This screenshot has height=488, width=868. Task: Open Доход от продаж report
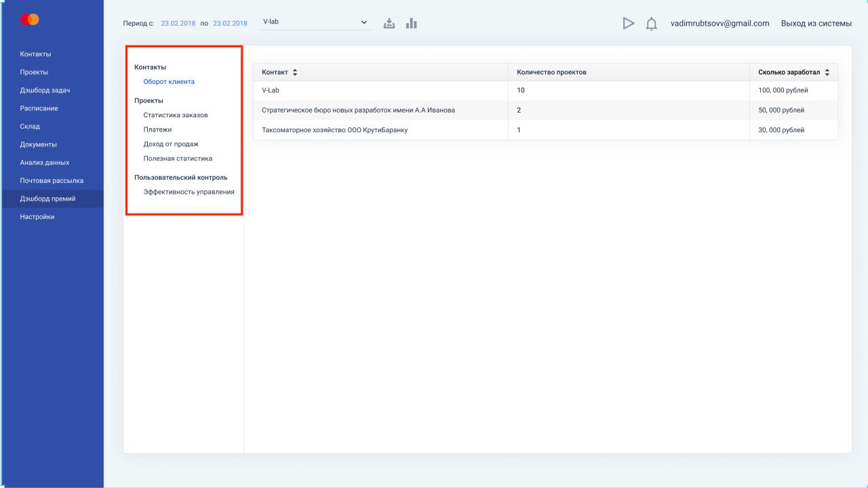tap(171, 144)
